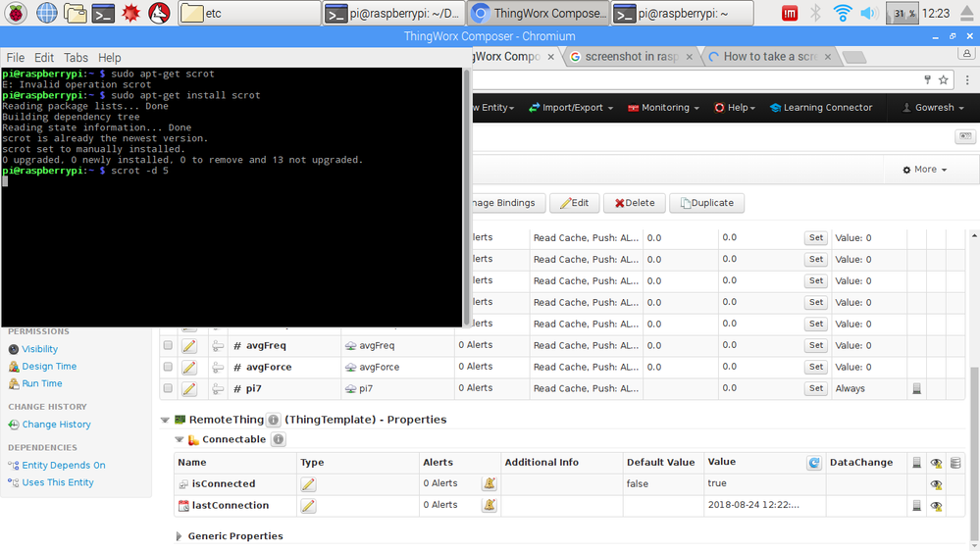Edit the avgFreq property with the pencil icon
980x551 pixels.
pyautogui.click(x=189, y=345)
